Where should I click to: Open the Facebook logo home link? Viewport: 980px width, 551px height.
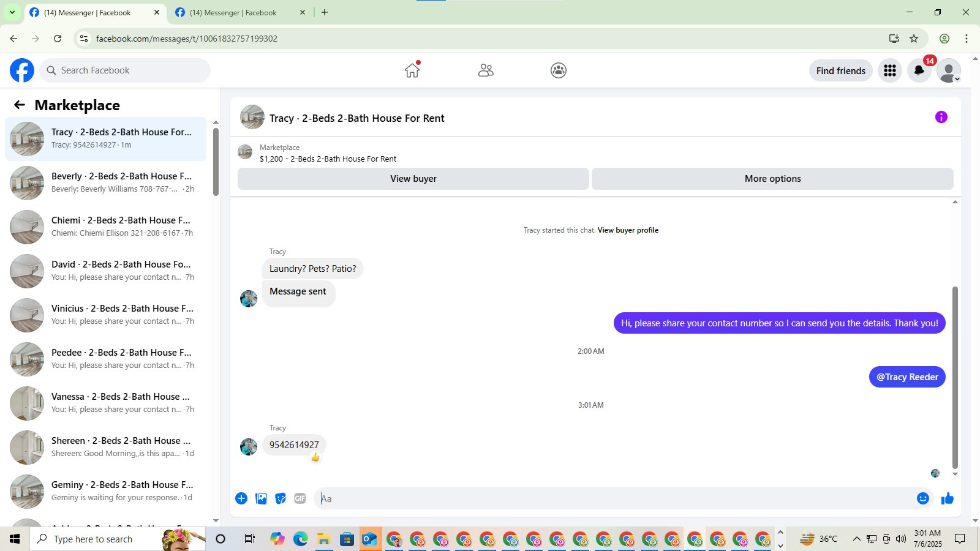pyautogui.click(x=22, y=70)
